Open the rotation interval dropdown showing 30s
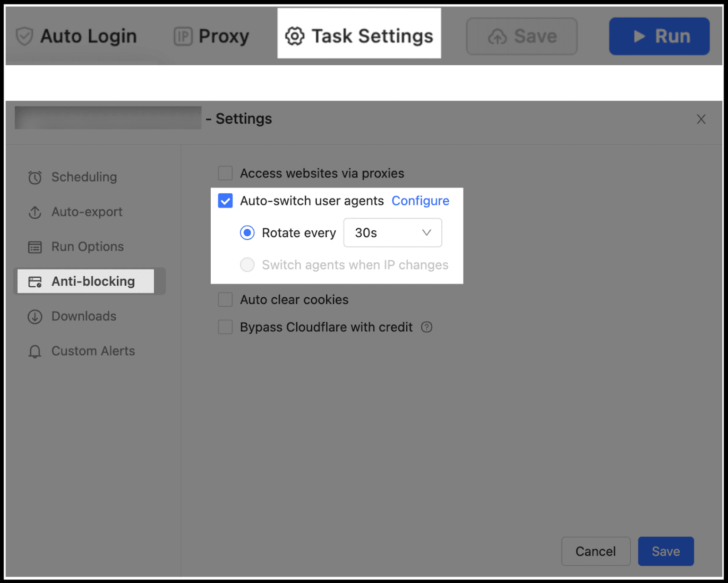This screenshot has width=728, height=583. (392, 233)
